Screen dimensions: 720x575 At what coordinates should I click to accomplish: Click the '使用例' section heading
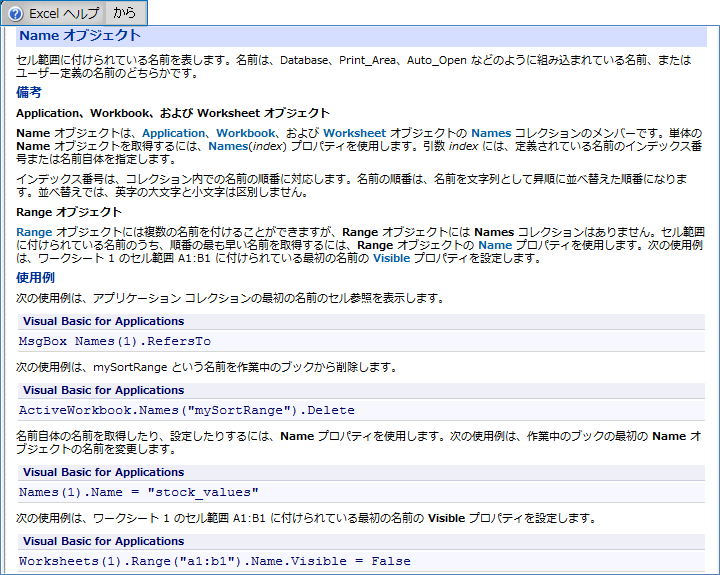(35, 277)
